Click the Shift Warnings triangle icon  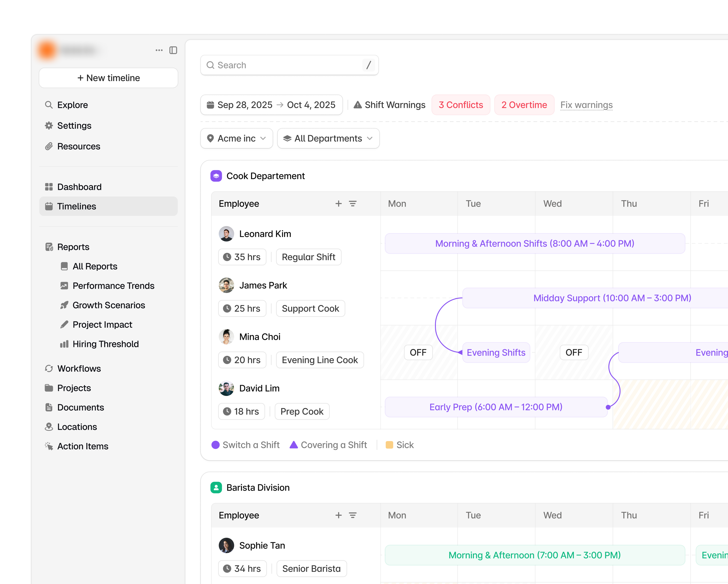[357, 105]
